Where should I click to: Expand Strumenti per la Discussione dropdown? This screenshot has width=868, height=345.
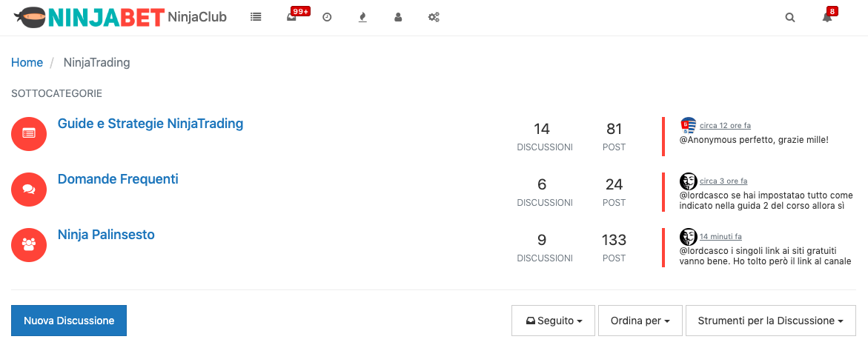click(771, 321)
